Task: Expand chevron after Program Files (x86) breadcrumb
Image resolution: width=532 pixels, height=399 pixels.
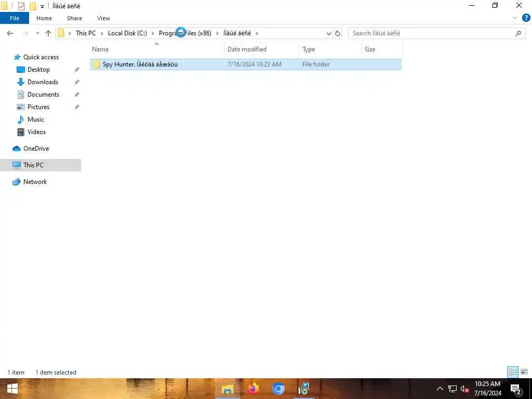Action: pos(218,33)
